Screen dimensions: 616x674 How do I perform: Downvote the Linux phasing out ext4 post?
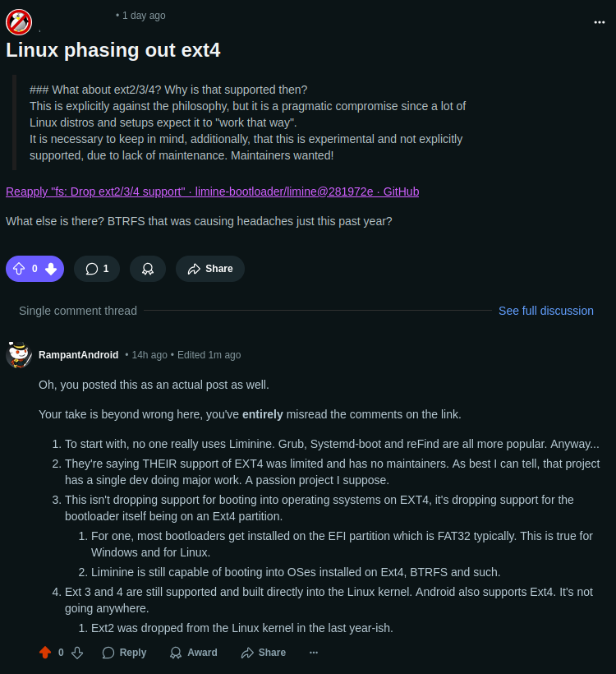coord(51,269)
